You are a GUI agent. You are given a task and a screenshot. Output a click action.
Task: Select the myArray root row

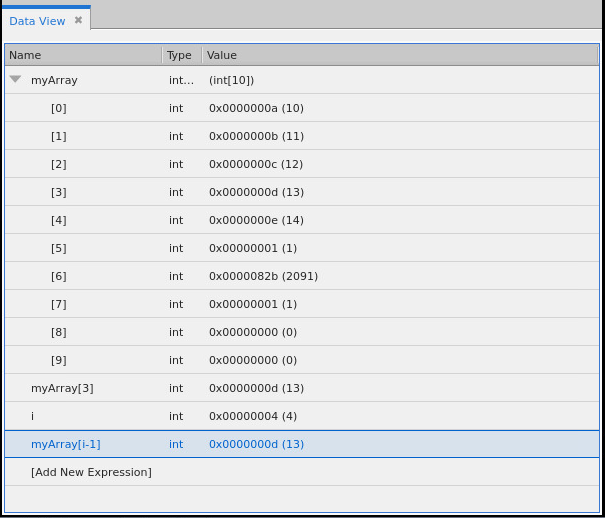click(x=54, y=80)
